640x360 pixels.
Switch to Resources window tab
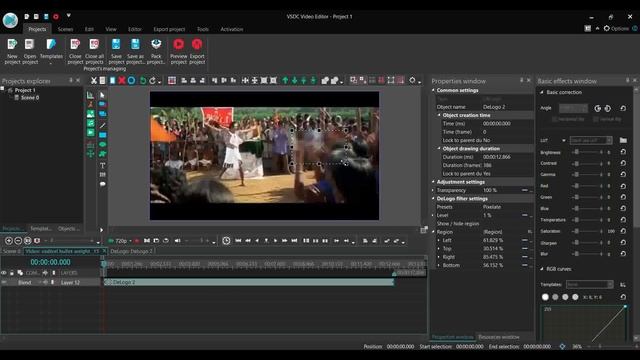click(499, 337)
